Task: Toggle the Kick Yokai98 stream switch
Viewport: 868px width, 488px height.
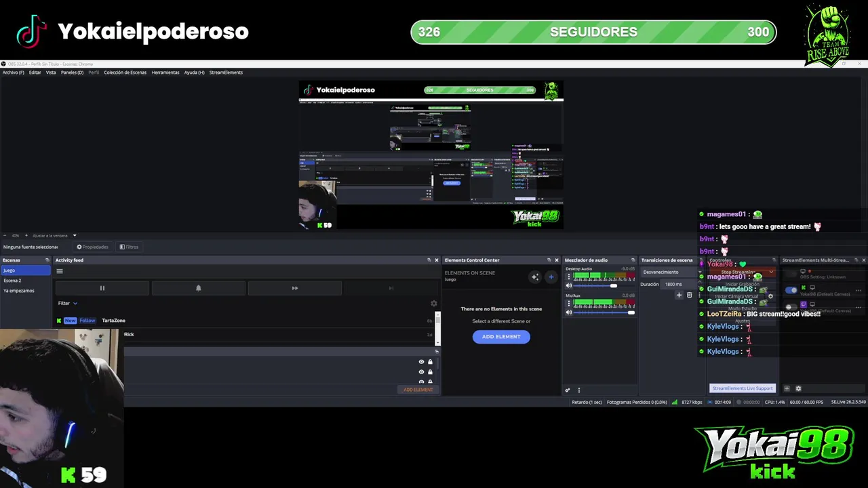Action: (x=791, y=290)
